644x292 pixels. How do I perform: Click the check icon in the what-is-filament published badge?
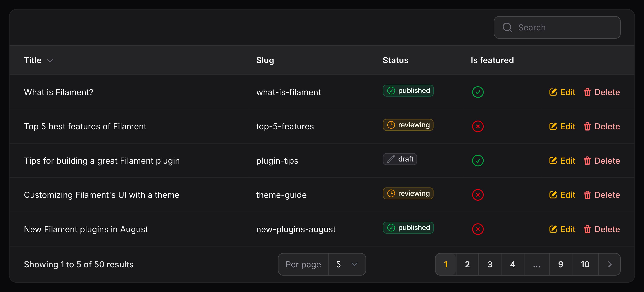[391, 90]
